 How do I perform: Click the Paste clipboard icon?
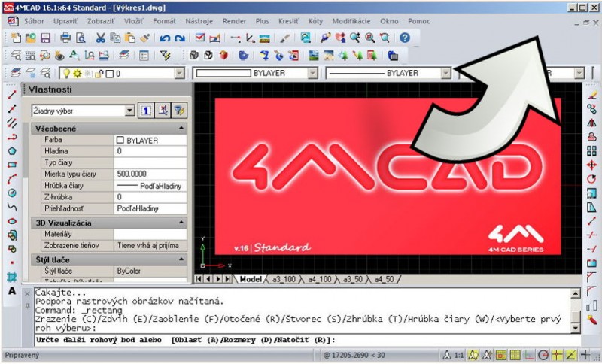(130, 38)
